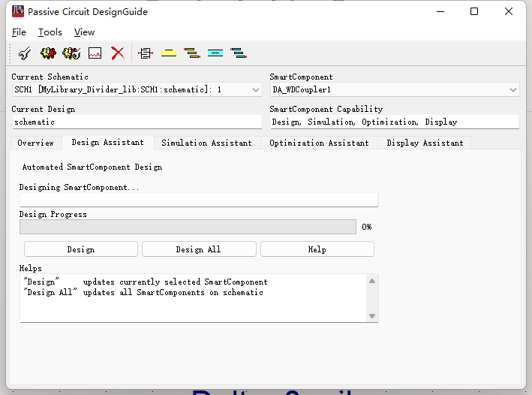Click the Passive Circuit DesignGuide title bar app icon
532x395 pixels.
pyautogui.click(x=18, y=11)
